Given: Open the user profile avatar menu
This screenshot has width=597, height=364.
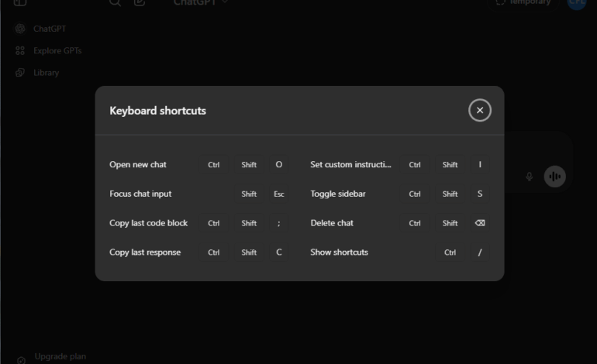Looking at the screenshot, I should pyautogui.click(x=577, y=2).
